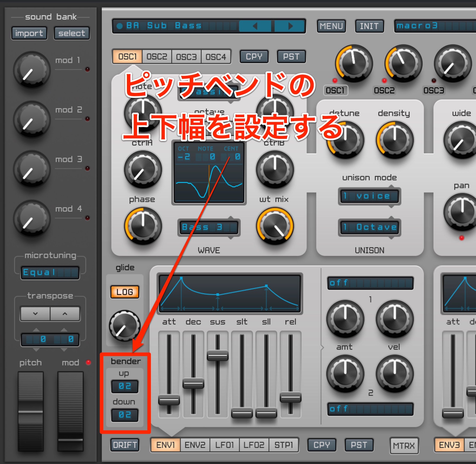The height and width of the screenshot is (464, 476).
Task: Click the unison density knob
Action: (x=395, y=140)
